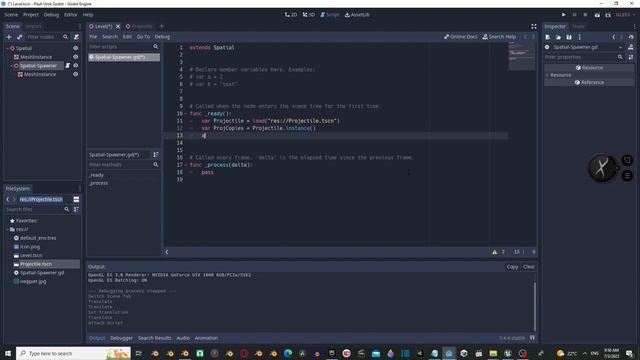Open Online Docs link
The height and width of the screenshot is (360, 640).
[x=460, y=37]
